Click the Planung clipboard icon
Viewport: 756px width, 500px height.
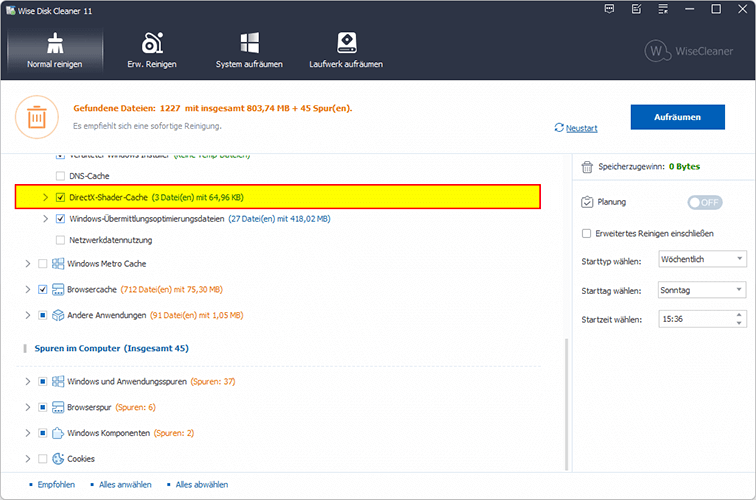587,202
